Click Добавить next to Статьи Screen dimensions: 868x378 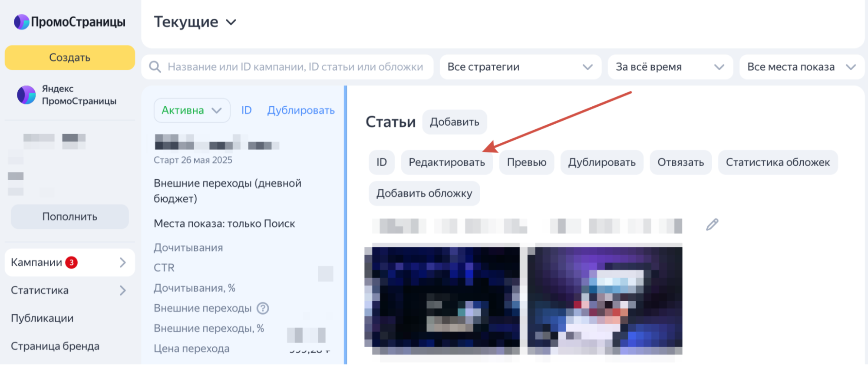click(455, 122)
